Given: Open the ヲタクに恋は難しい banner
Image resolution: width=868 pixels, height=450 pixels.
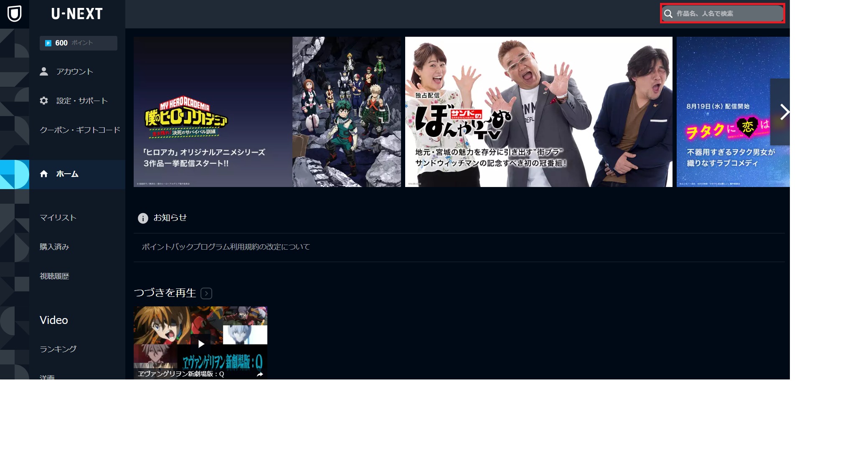Looking at the screenshot, I should 733,112.
